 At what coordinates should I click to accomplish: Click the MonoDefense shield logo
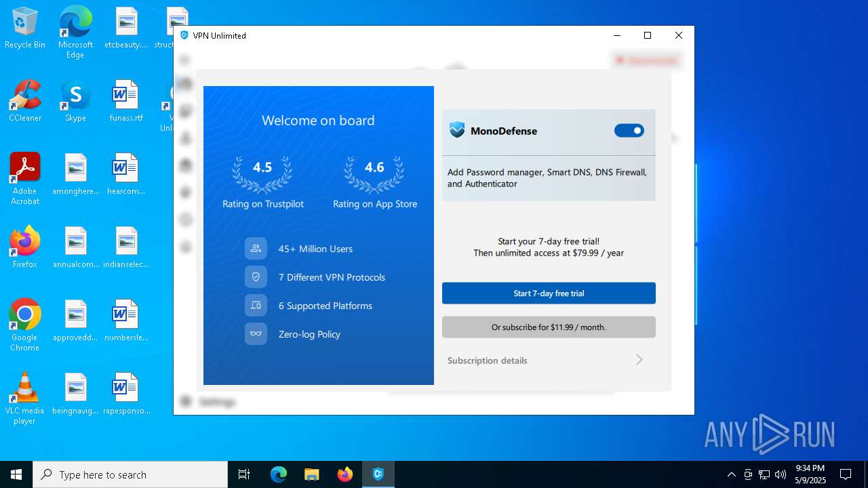coord(458,130)
